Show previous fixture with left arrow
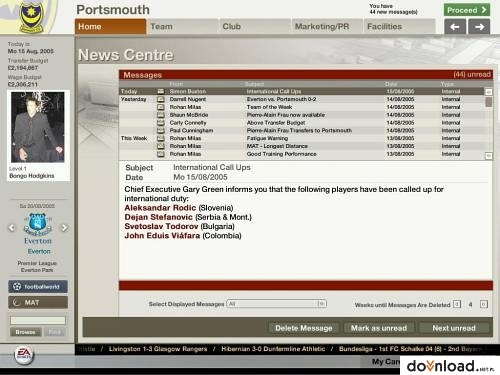 pyautogui.click(x=12, y=228)
